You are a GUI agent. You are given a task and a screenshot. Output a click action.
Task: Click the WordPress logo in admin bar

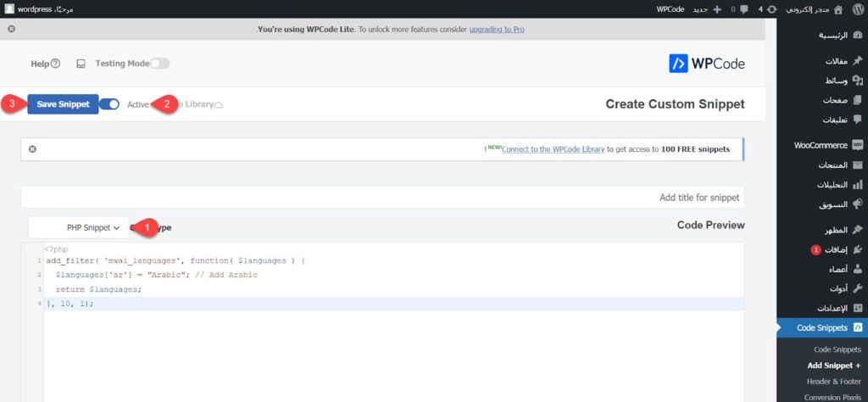pos(858,9)
